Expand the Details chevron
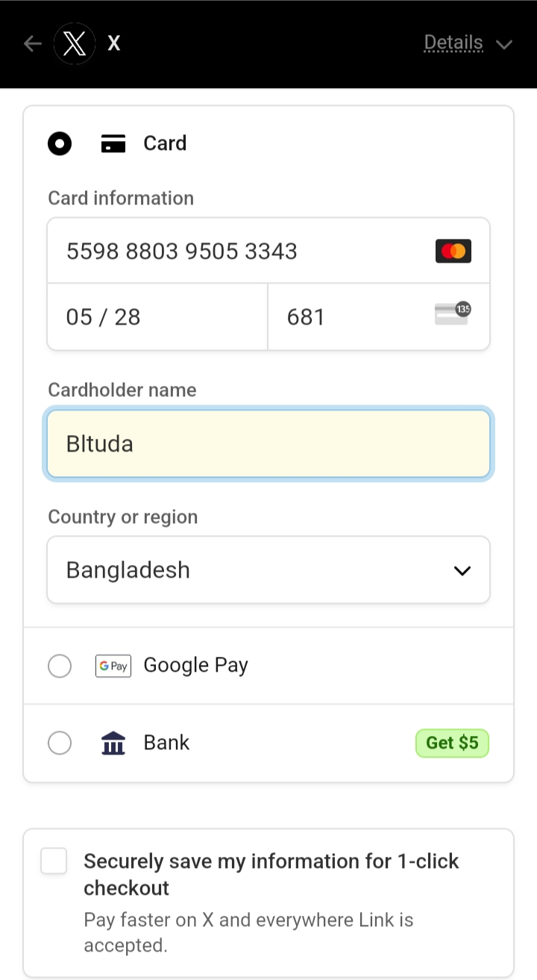This screenshot has width=537, height=980. 504,44
